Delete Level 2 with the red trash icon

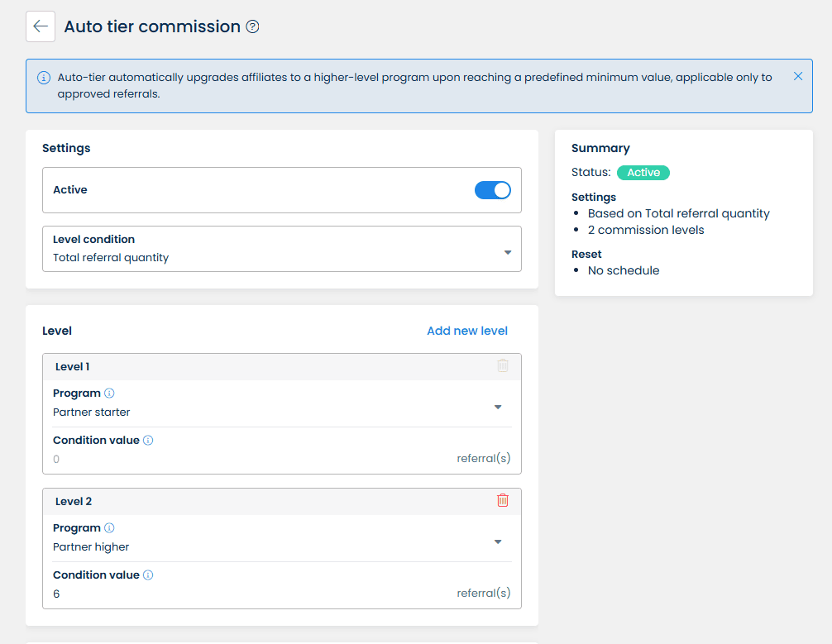pyautogui.click(x=502, y=500)
